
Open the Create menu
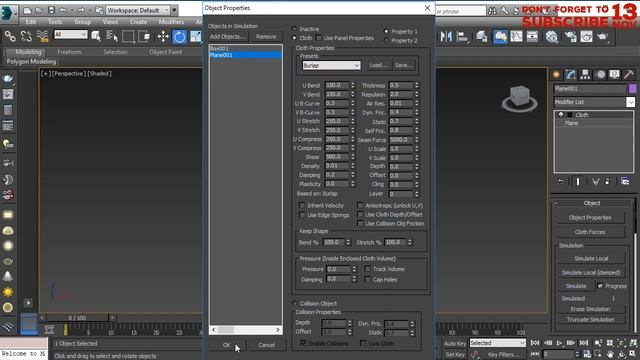coord(138,22)
